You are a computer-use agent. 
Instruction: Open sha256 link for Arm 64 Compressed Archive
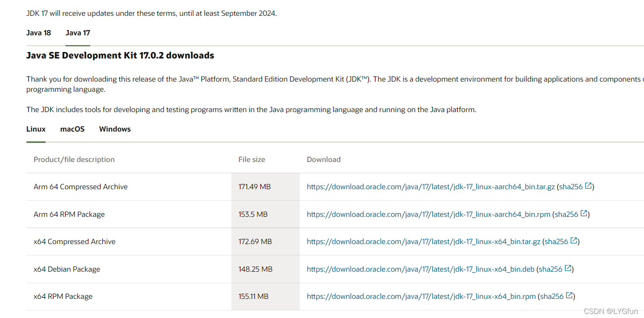[571, 187]
